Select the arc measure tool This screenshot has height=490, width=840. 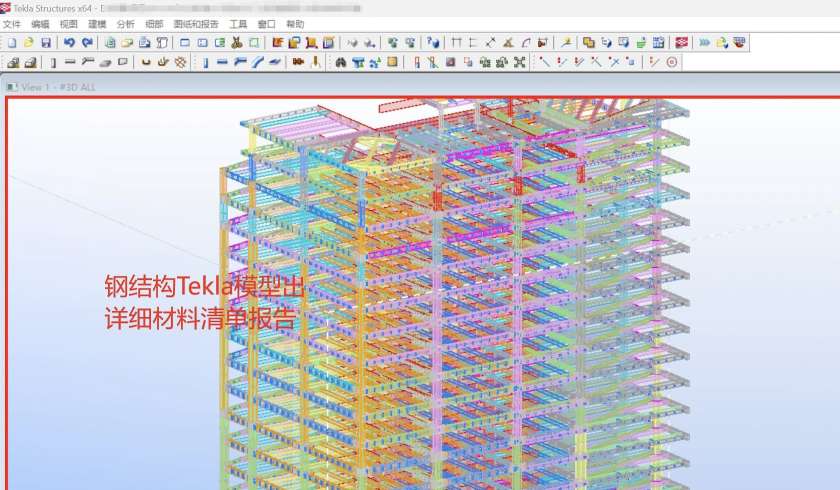click(526, 43)
